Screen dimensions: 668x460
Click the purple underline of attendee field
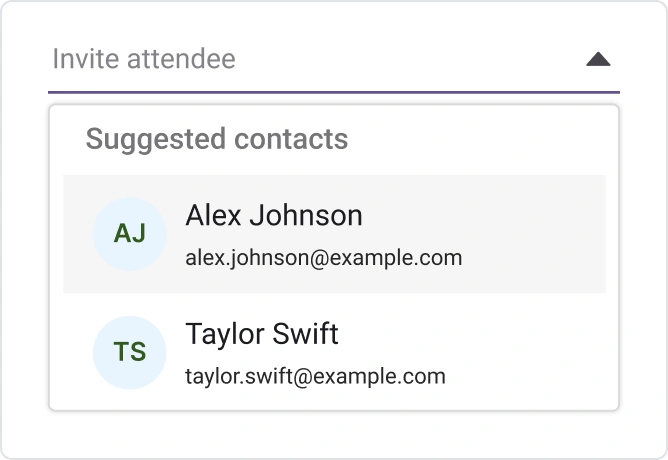(334, 92)
